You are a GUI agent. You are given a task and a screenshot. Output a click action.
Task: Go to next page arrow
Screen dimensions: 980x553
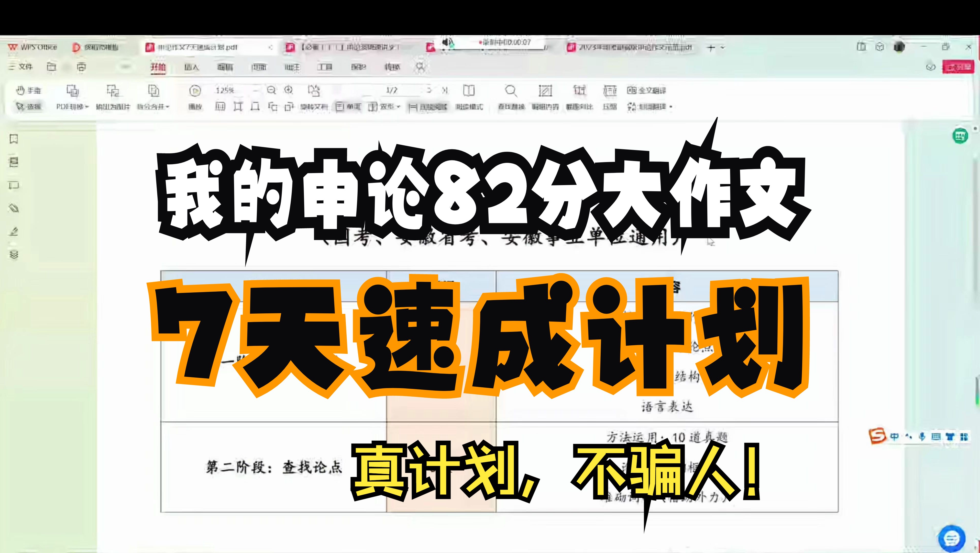pos(429,90)
